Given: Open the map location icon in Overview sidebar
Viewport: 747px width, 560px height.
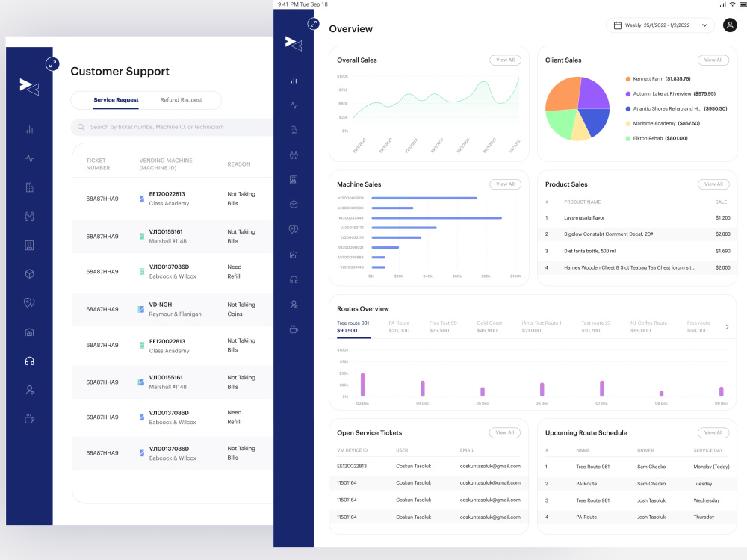Looking at the screenshot, I should tap(294, 229).
